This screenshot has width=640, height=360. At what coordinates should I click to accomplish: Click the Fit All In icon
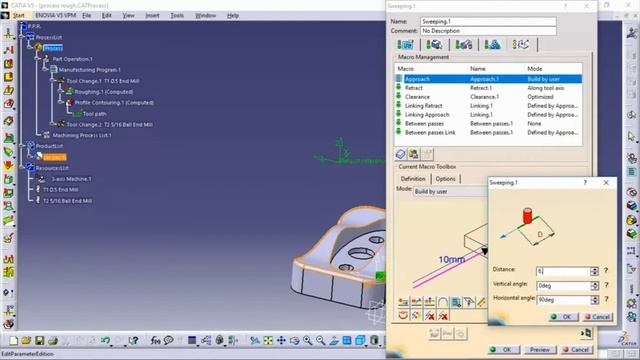[268, 340]
